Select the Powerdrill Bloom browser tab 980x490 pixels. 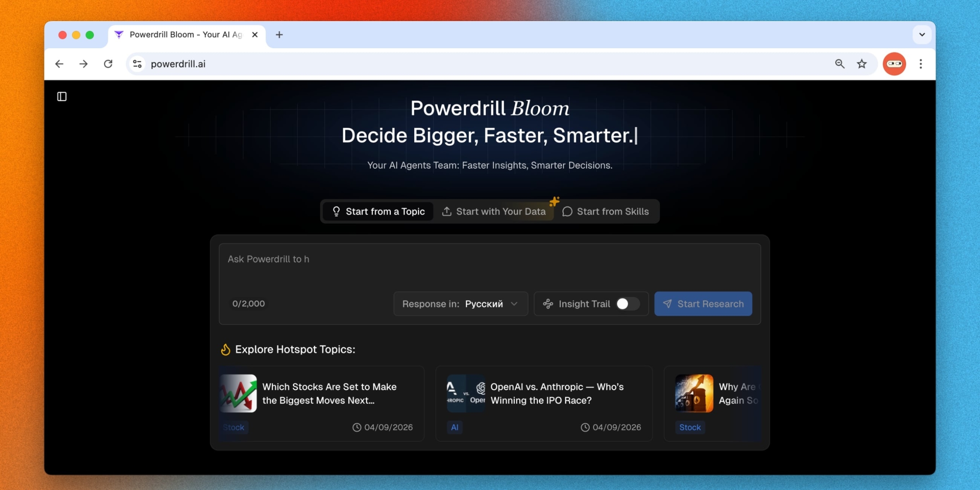180,34
